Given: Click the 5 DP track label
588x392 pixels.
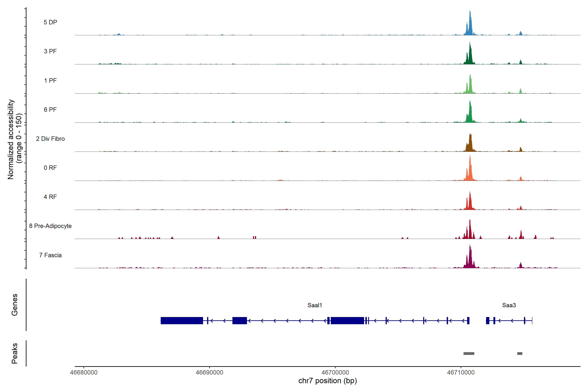Looking at the screenshot, I should coord(50,22).
